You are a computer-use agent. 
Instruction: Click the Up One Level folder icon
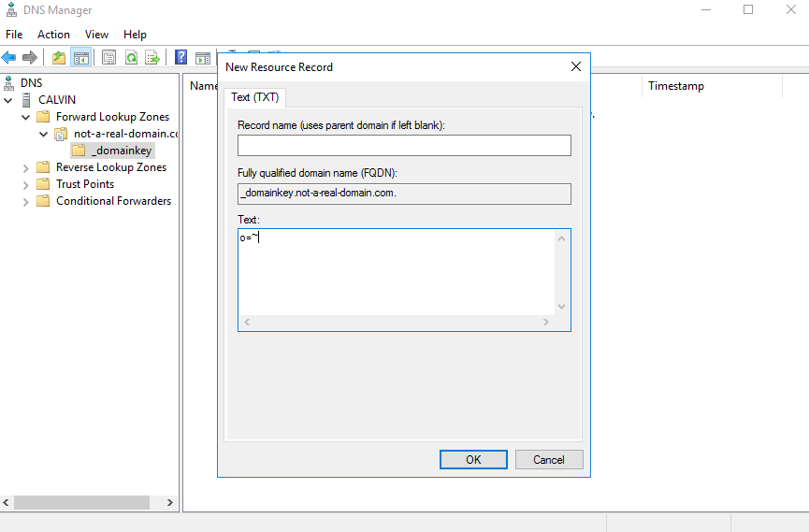coord(59,57)
